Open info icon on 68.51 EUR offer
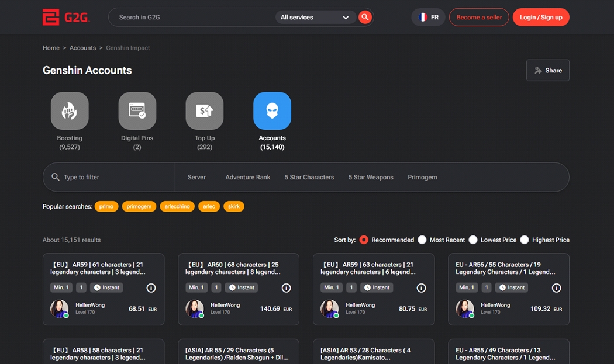The image size is (614, 364). (x=151, y=288)
